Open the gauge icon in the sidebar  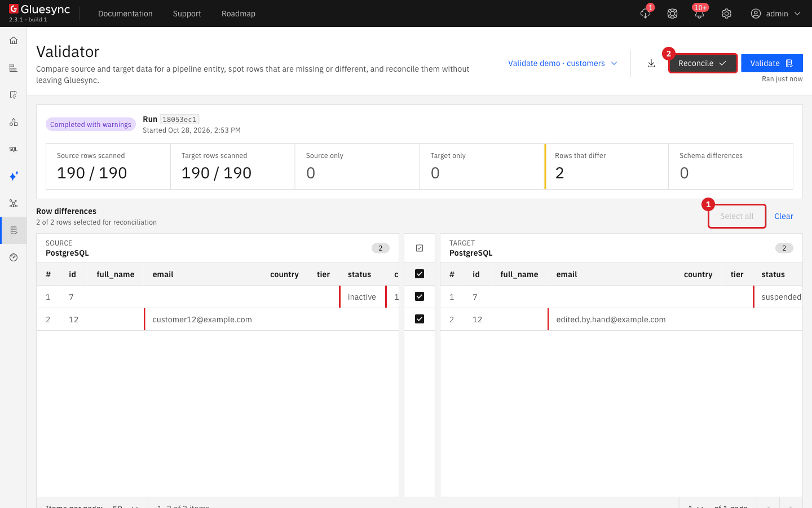click(14, 257)
